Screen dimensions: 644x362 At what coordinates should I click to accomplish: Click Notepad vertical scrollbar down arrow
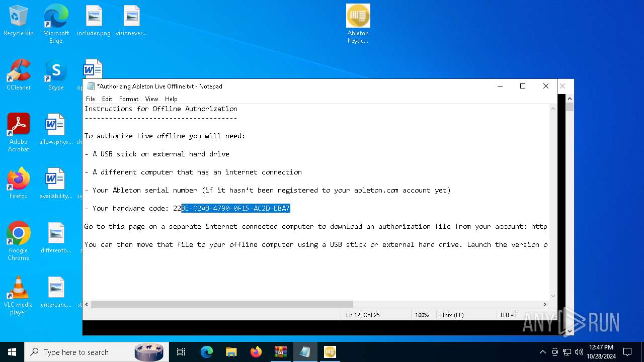553,296
